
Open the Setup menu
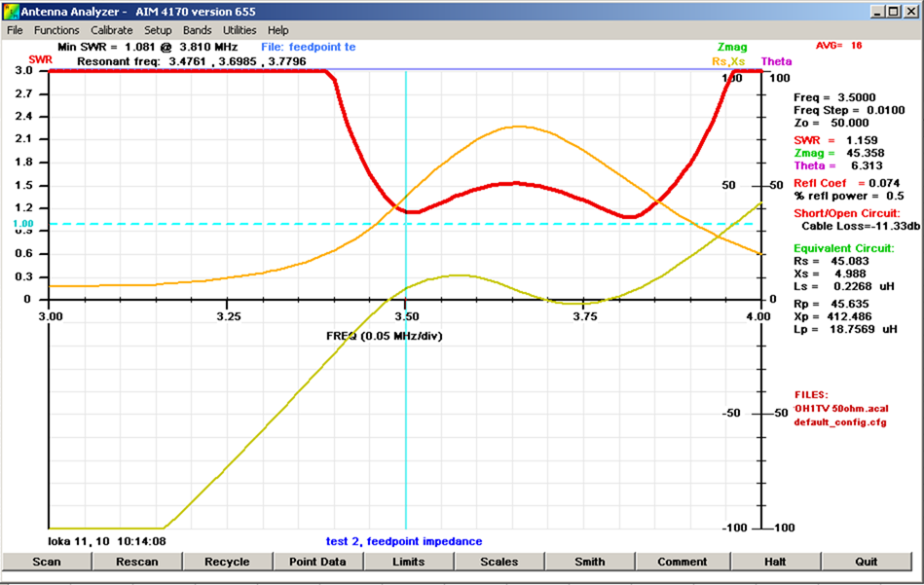(158, 30)
